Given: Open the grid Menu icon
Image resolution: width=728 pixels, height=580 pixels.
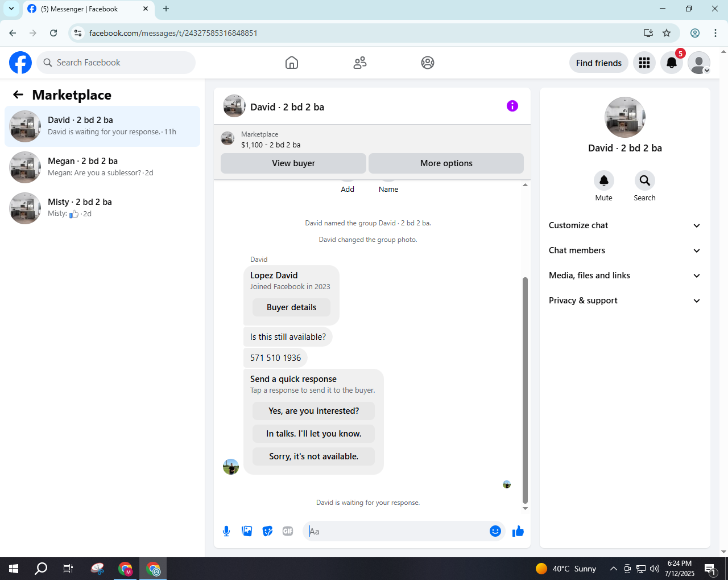Looking at the screenshot, I should (x=644, y=63).
